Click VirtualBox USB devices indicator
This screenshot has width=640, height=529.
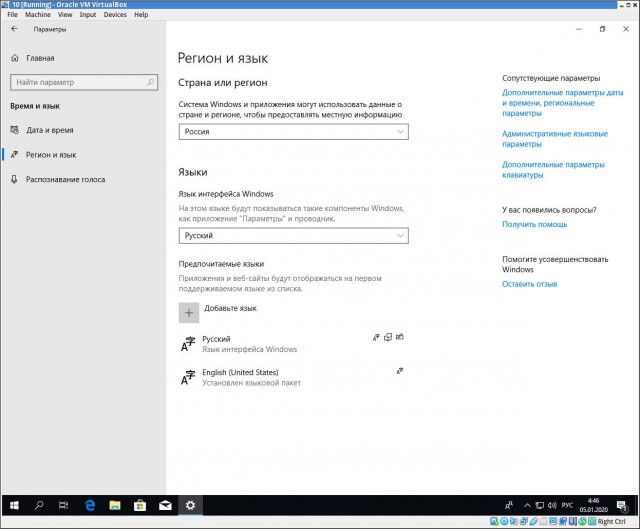pyautogui.click(x=534, y=521)
